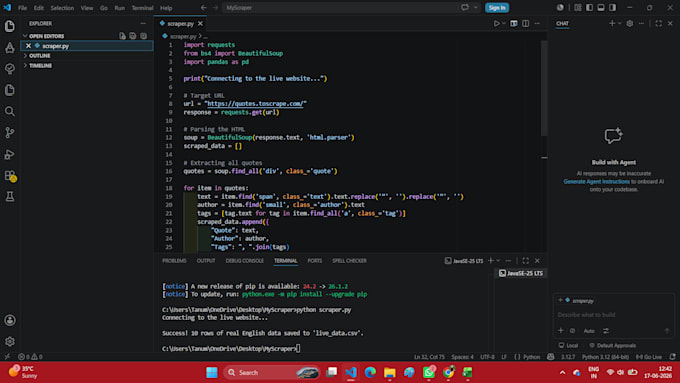
Task: Switch to the Ports tab
Action: [315, 261]
